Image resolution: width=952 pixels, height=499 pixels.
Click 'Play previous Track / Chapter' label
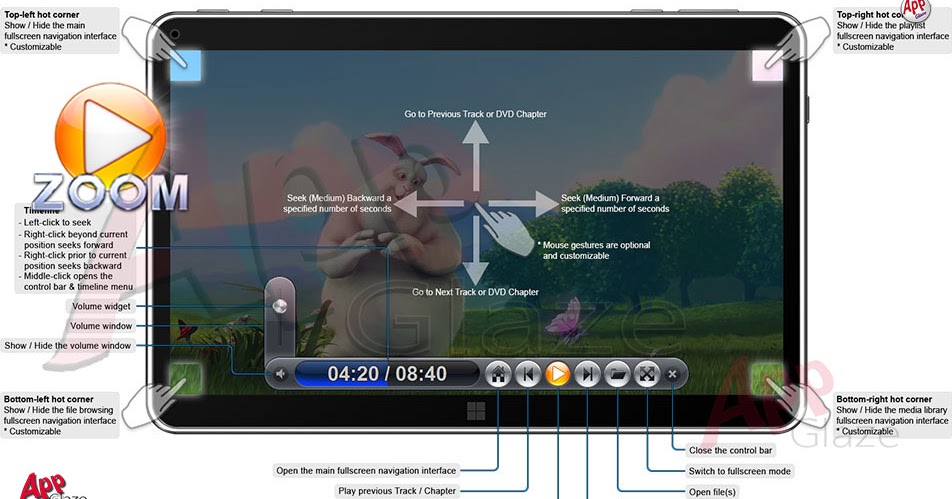[x=397, y=491]
